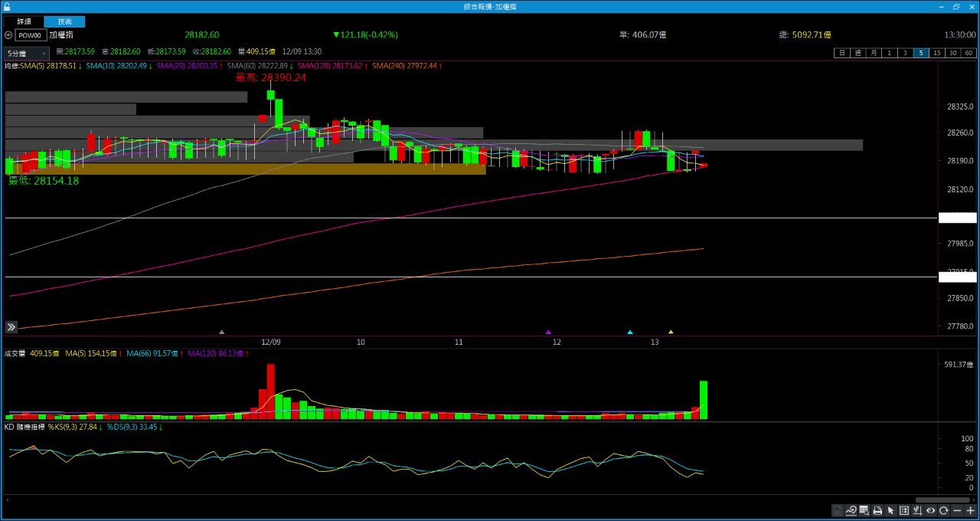Expand the side panel with double-arrow button
The height and width of the screenshot is (521, 980).
(11, 327)
